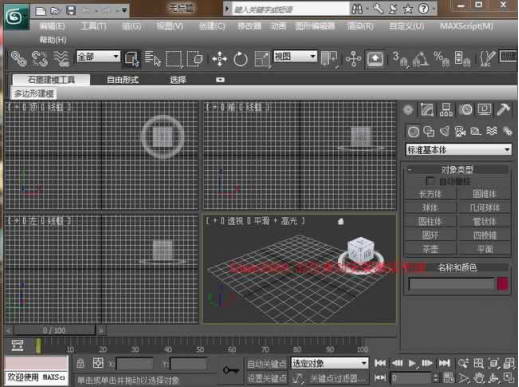The width and height of the screenshot is (519, 387).
Task: Open the 选定对象 key filter dropdown
Action: 329,363
